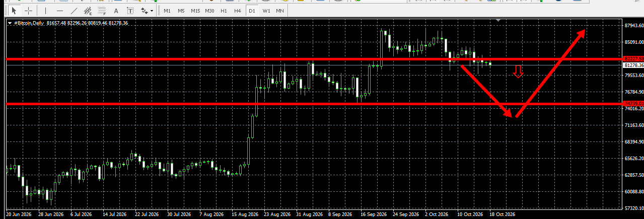Switch chart to MN monthly timeframe
The height and width of the screenshot is (219, 644).
(280, 11)
